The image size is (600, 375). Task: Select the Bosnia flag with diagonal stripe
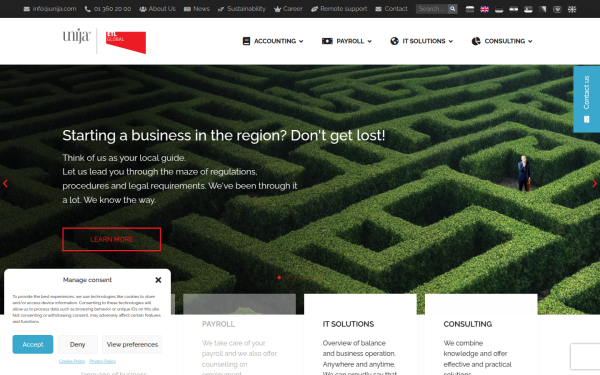[543, 9]
